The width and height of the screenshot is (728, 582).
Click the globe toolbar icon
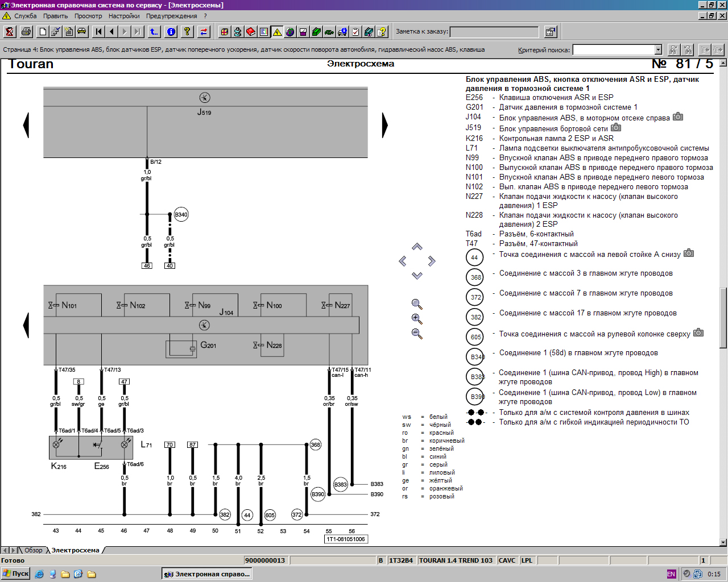click(x=290, y=32)
